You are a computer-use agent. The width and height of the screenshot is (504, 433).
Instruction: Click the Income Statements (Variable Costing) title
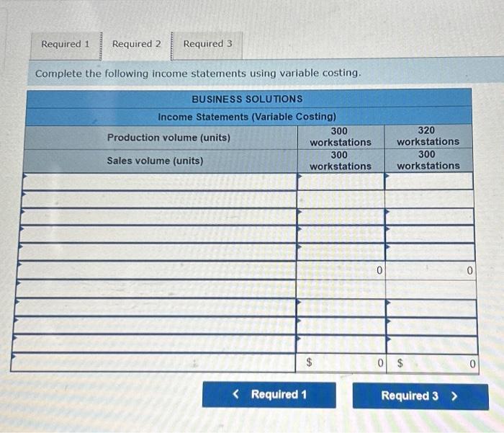(247, 117)
